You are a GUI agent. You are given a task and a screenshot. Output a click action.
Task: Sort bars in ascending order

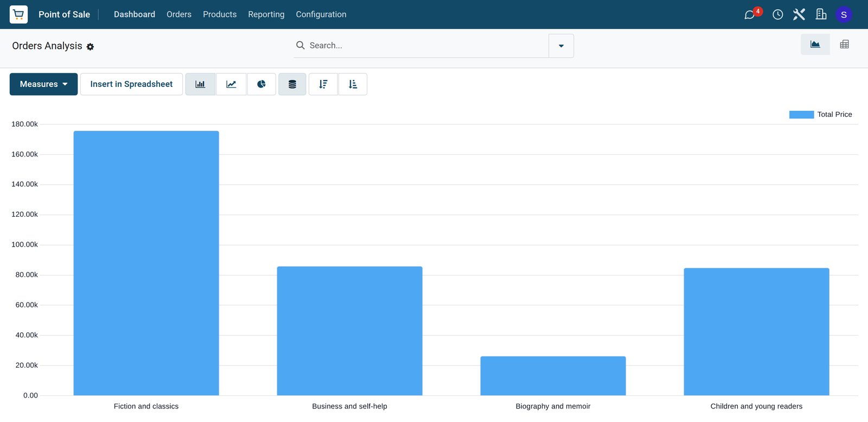pyautogui.click(x=353, y=84)
